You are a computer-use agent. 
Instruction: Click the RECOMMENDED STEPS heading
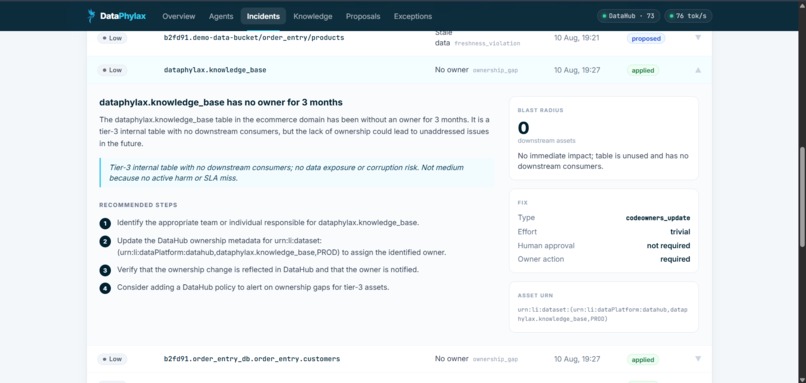138,205
